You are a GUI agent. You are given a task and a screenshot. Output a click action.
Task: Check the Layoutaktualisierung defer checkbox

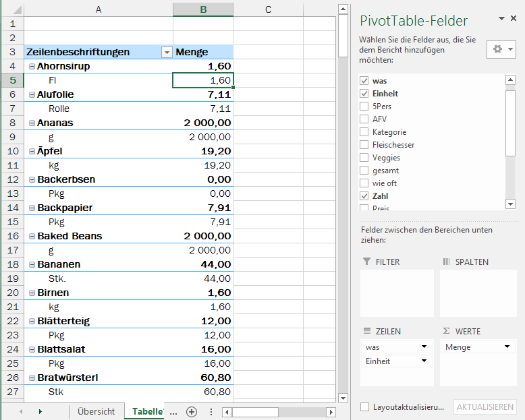(x=364, y=407)
